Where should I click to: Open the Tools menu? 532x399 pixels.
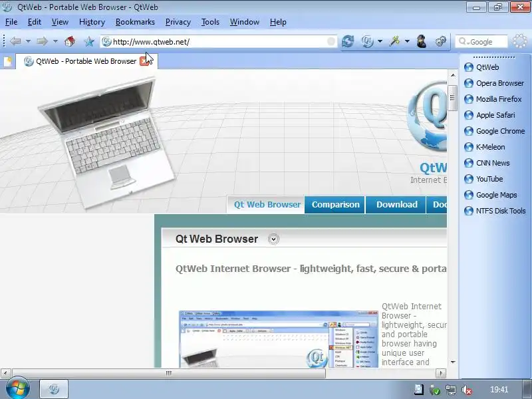(210, 22)
